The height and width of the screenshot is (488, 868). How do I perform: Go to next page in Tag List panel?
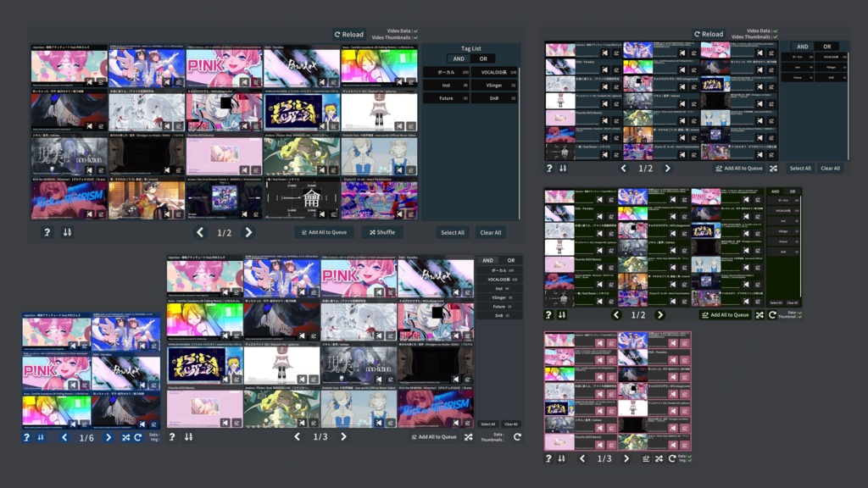point(248,232)
